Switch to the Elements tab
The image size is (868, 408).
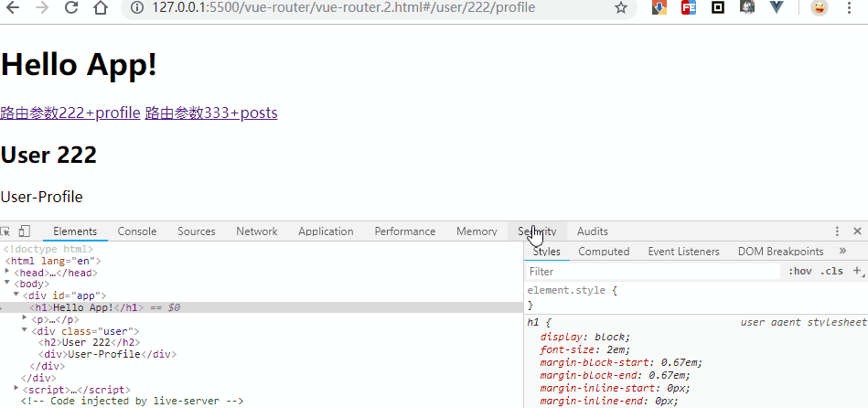point(75,231)
